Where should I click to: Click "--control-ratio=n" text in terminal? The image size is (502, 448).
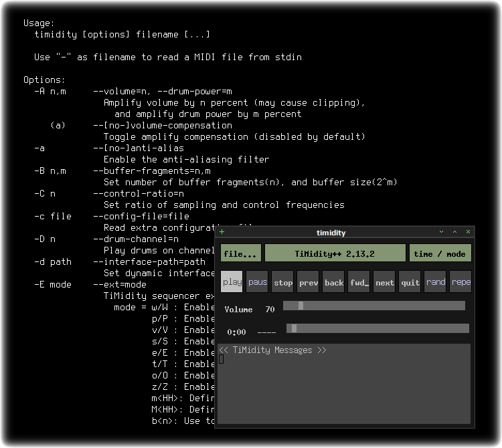[x=139, y=194]
